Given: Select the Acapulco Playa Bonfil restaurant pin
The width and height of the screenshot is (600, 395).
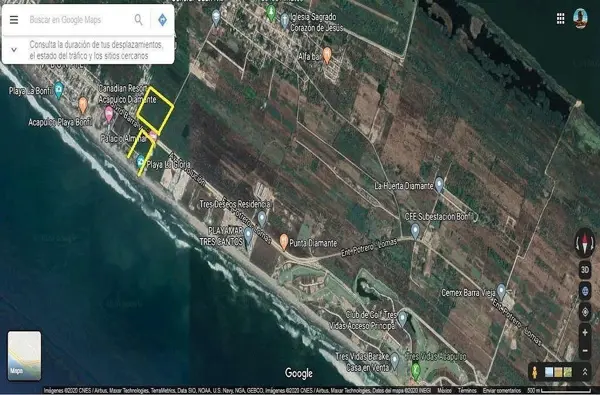Looking at the screenshot, I should [83, 105].
